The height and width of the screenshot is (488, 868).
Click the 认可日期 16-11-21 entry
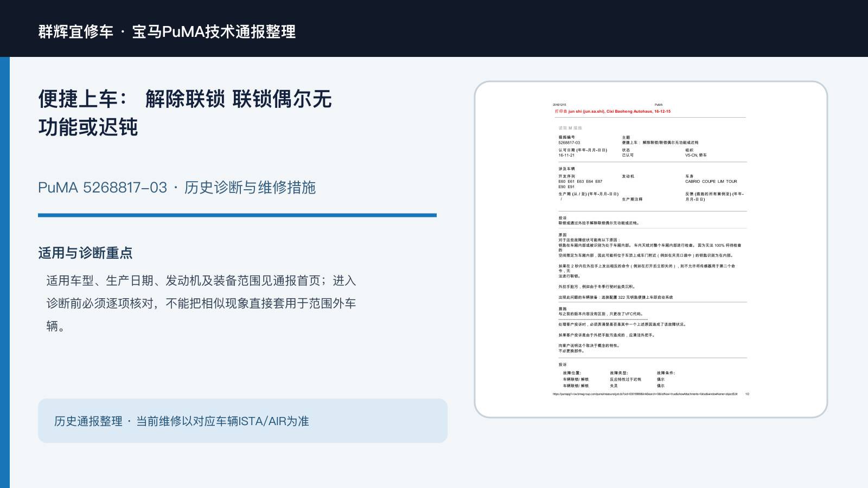click(x=583, y=152)
